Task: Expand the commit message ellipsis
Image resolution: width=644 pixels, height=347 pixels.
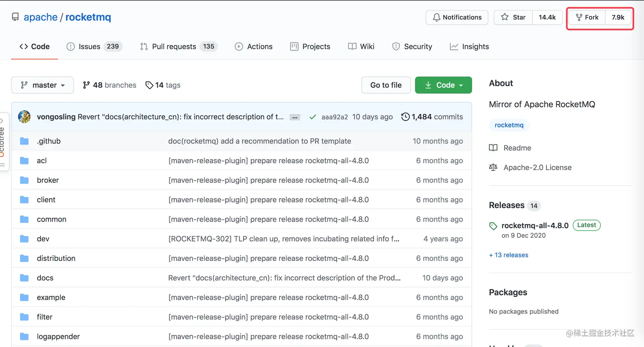Action: (295, 117)
